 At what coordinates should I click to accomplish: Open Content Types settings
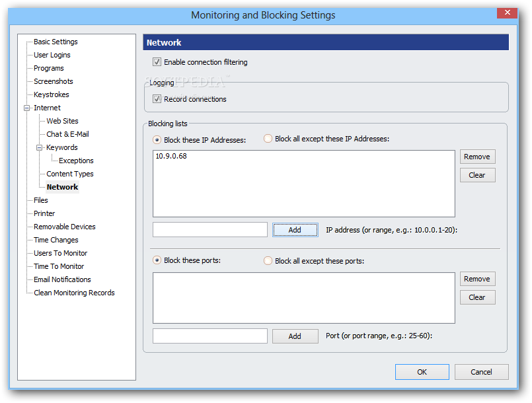pos(70,174)
